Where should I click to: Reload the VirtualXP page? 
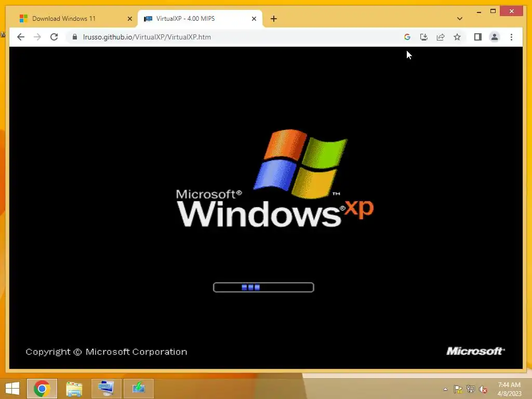click(54, 37)
